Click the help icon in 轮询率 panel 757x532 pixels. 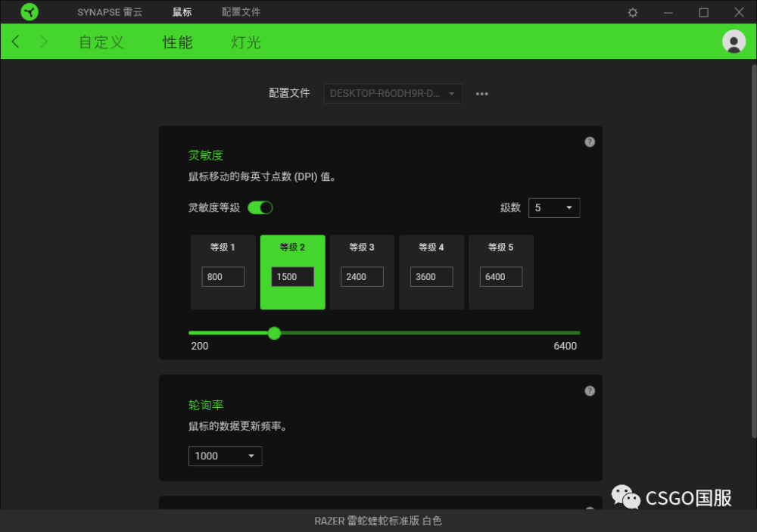tap(590, 391)
